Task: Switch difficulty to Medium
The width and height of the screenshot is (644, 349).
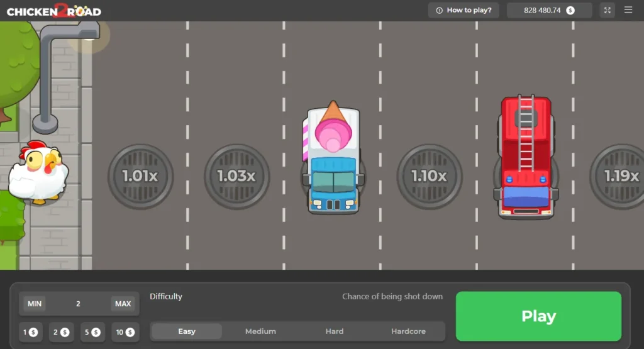Action: 260,331
